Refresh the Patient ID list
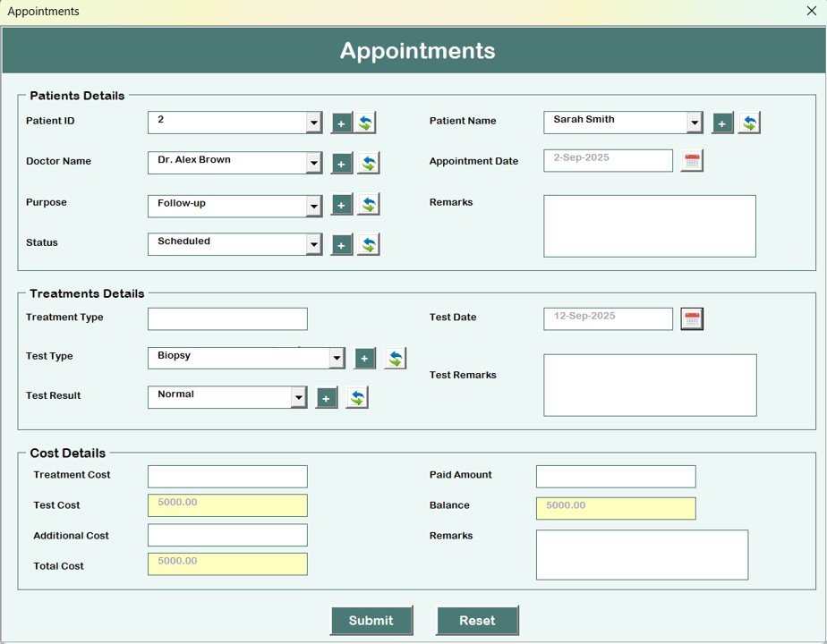The height and width of the screenshot is (644, 827). (365, 123)
